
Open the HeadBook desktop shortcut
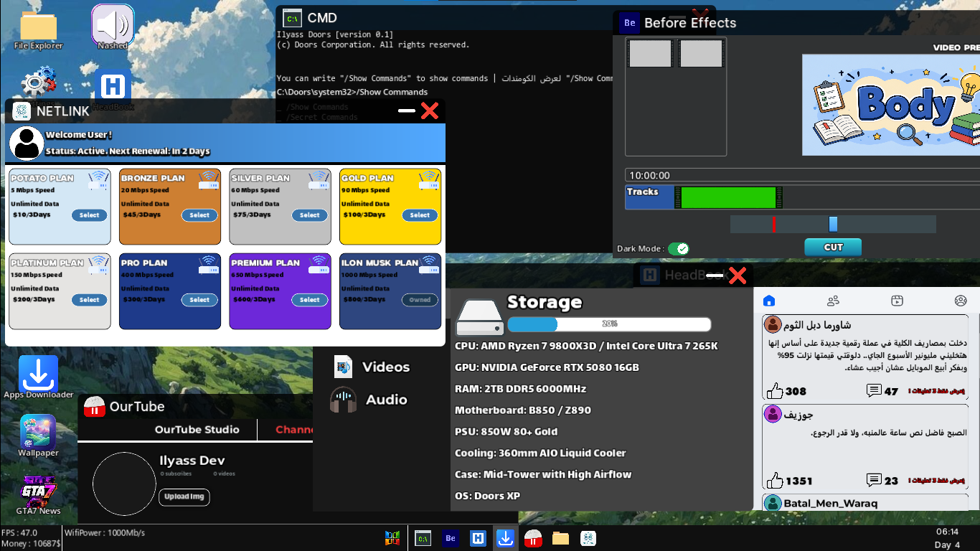pyautogui.click(x=113, y=86)
